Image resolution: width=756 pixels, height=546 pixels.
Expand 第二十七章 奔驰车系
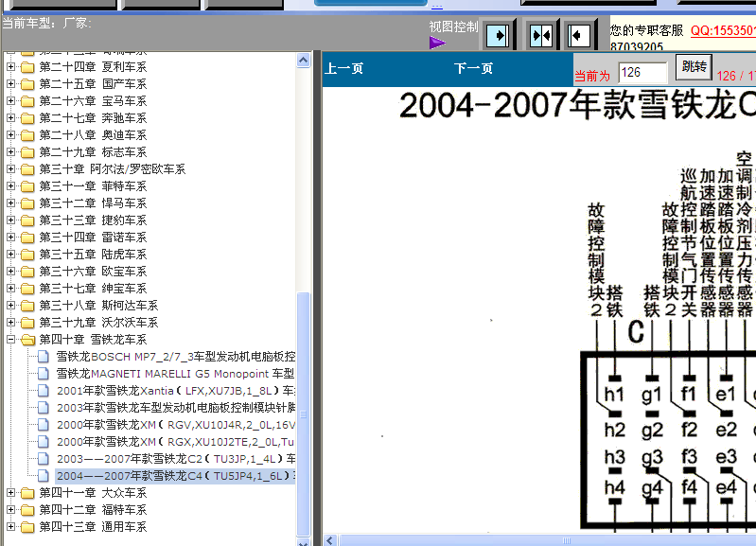[10, 117]
